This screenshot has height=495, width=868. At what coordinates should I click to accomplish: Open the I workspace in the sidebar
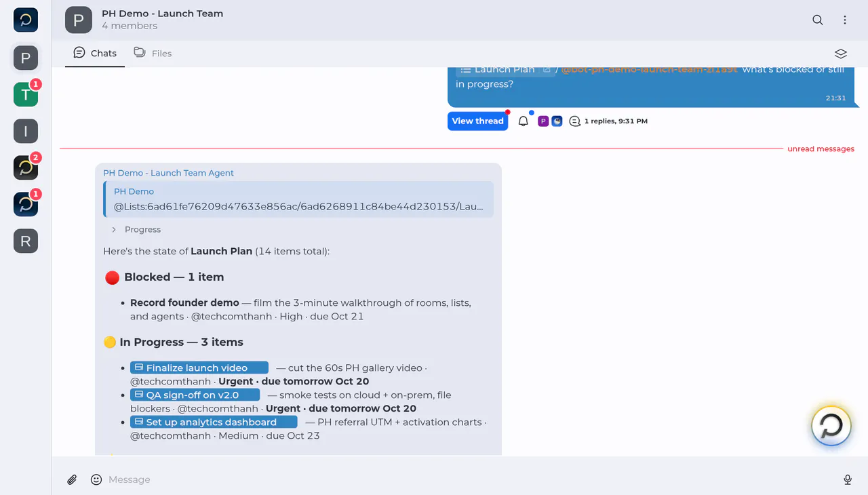pyautogui.click(x=26, y=132)
